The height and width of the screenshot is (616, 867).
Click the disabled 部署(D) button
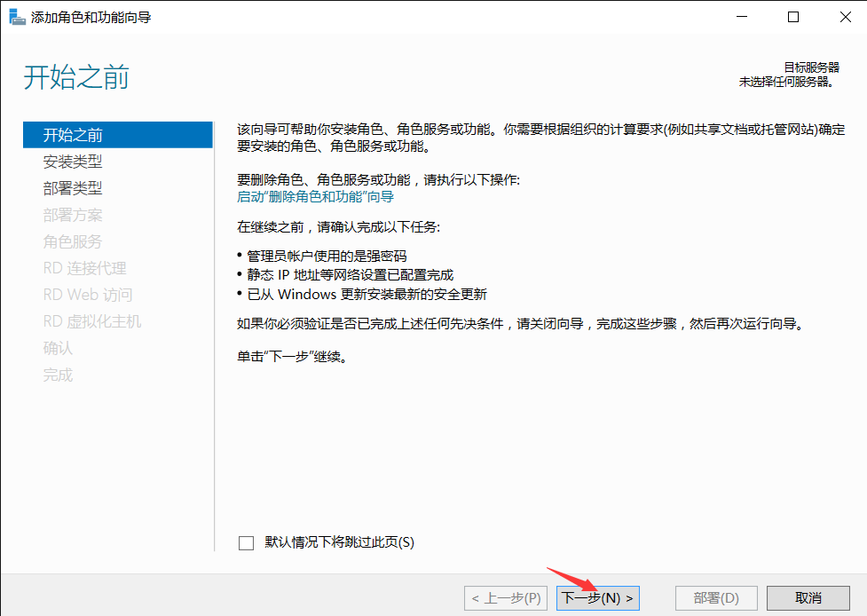pyautogui.click(x=716, y=598)
